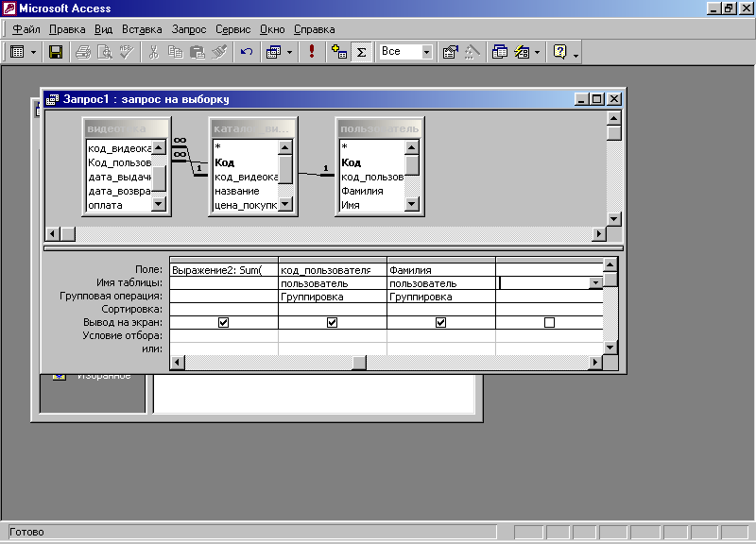Click the Show Table icon
The width and height of the screenshot is (756, 544).
click(339, 52)
